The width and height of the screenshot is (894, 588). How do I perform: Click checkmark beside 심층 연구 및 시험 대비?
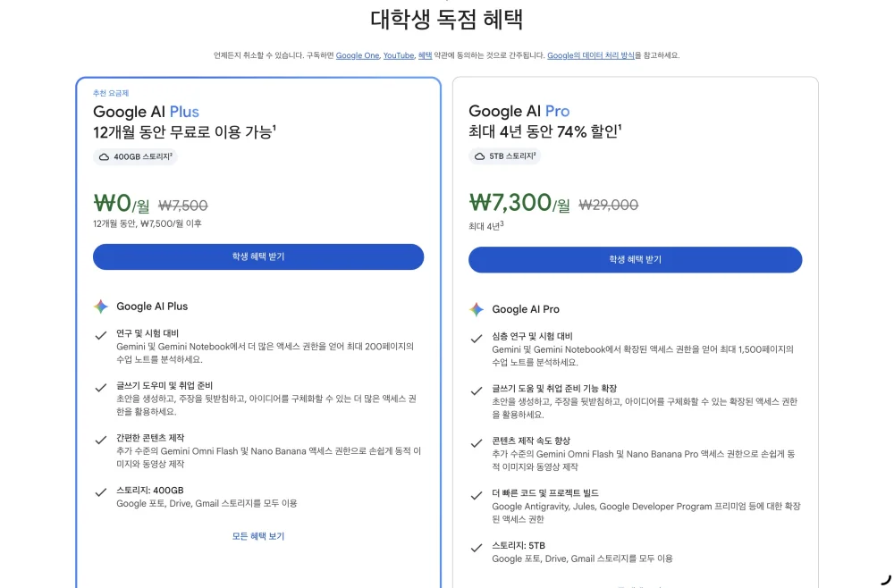coord(477,339)
